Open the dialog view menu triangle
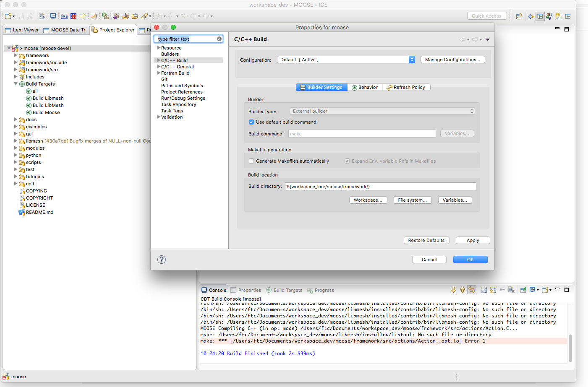The height and width of the screenshot is (387, 588). pos(488,39)
